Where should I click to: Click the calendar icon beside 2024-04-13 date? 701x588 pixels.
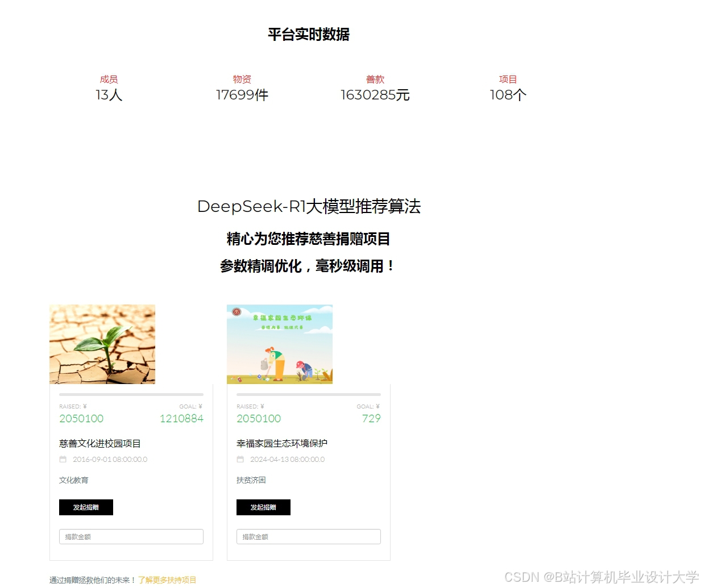240,460
